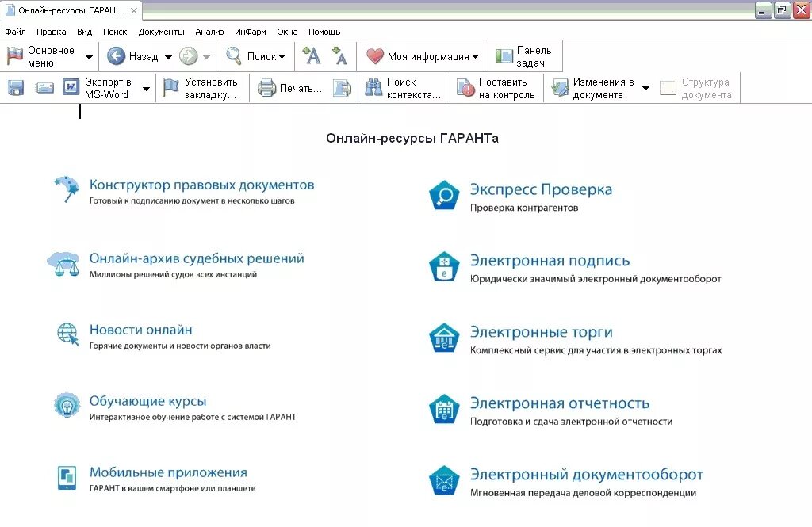Open the Обучающие курсы link
This screenshot has height=527, width=812.
[x=148, y=401]
